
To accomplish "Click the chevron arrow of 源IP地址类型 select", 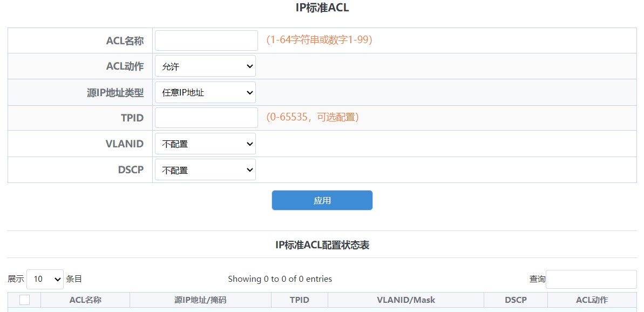I will coord(250,92).
